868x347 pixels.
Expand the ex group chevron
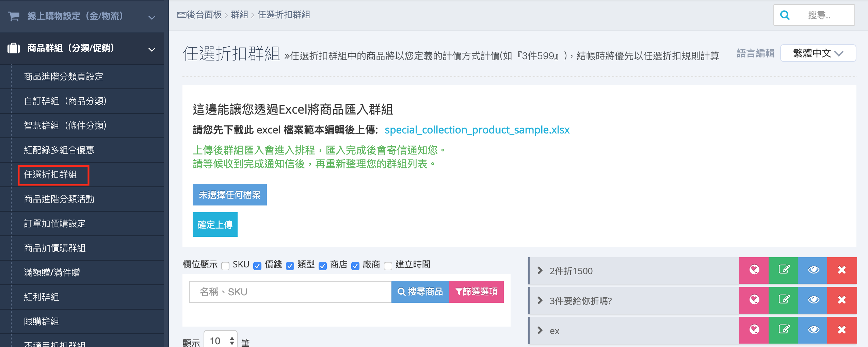(540, 330)
